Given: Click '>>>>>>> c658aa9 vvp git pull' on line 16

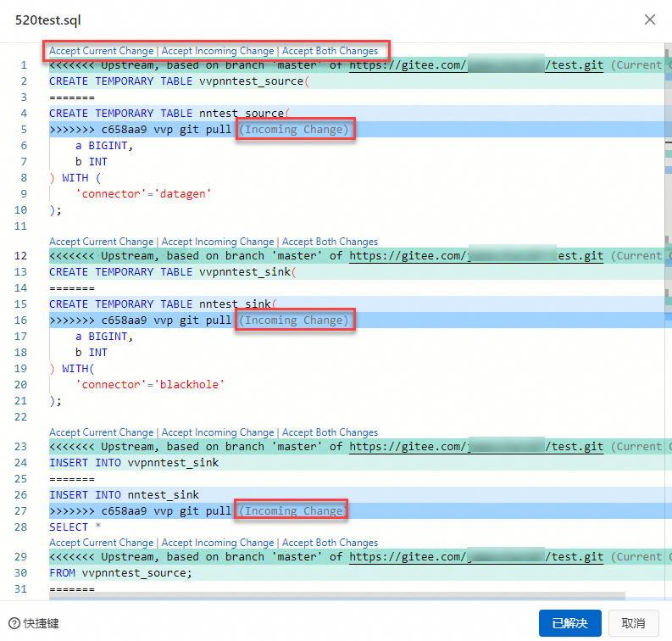Looking at the screenshot, I should (x=140, y=320).
